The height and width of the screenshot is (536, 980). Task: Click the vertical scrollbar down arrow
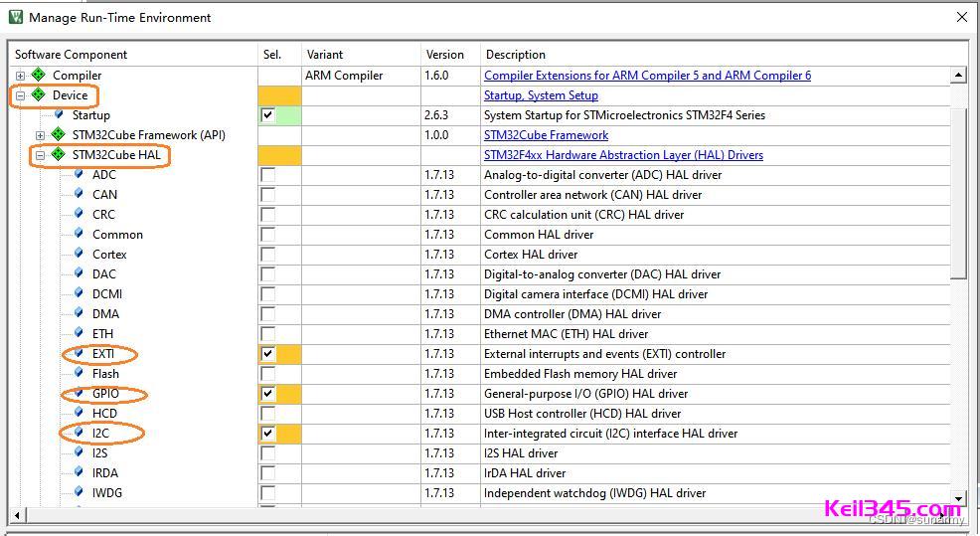(x=958, y=499)
